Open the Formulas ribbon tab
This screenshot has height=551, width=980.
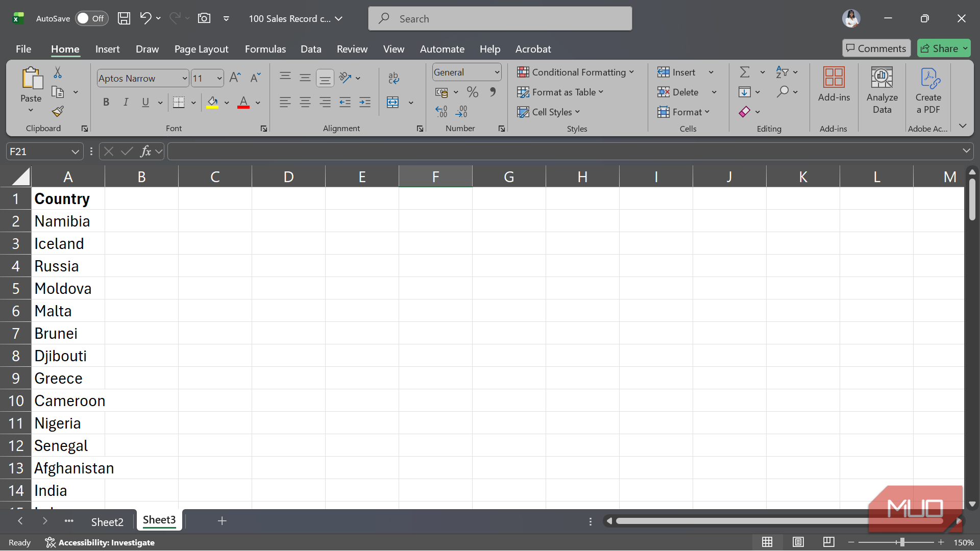pos(265,49)
